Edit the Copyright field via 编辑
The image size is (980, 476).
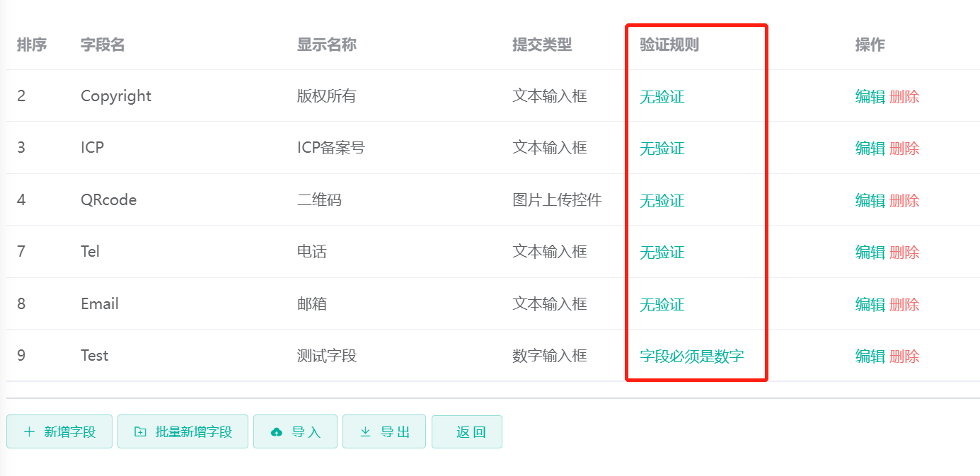[870, 96]
